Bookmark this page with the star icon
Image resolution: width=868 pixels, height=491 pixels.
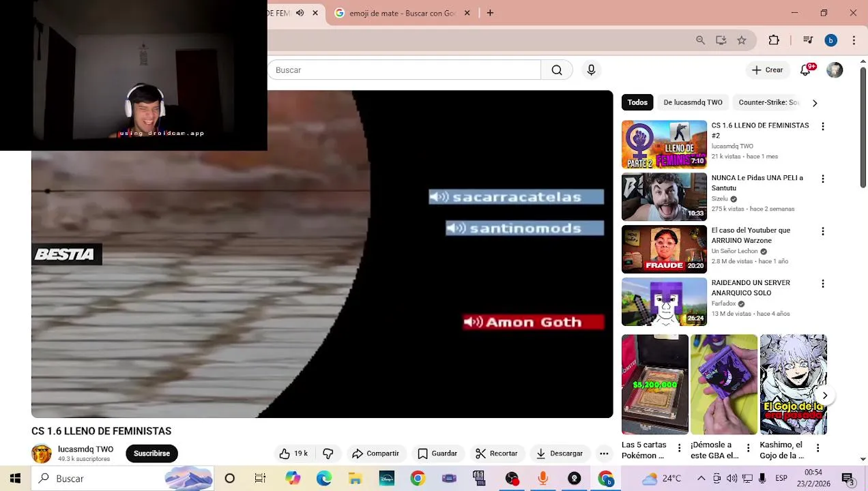pos(742,40)
